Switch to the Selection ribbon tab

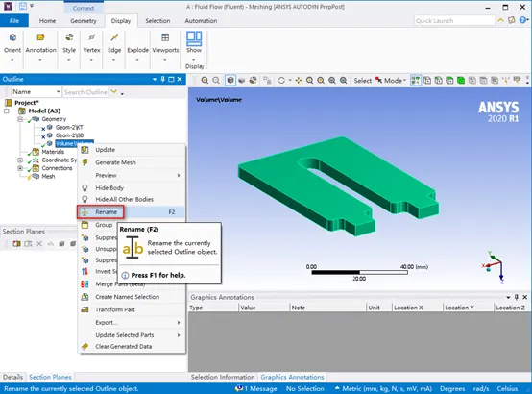pos(157,21)
